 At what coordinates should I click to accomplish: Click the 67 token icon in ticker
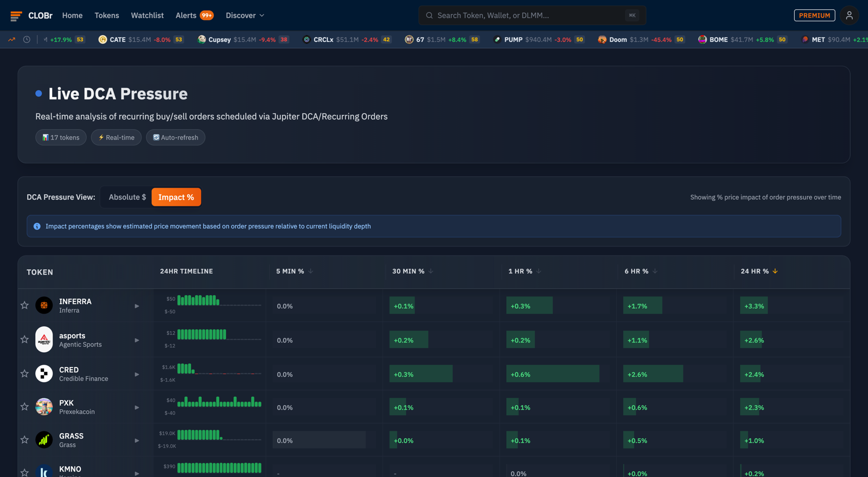(x=409, y=40)
